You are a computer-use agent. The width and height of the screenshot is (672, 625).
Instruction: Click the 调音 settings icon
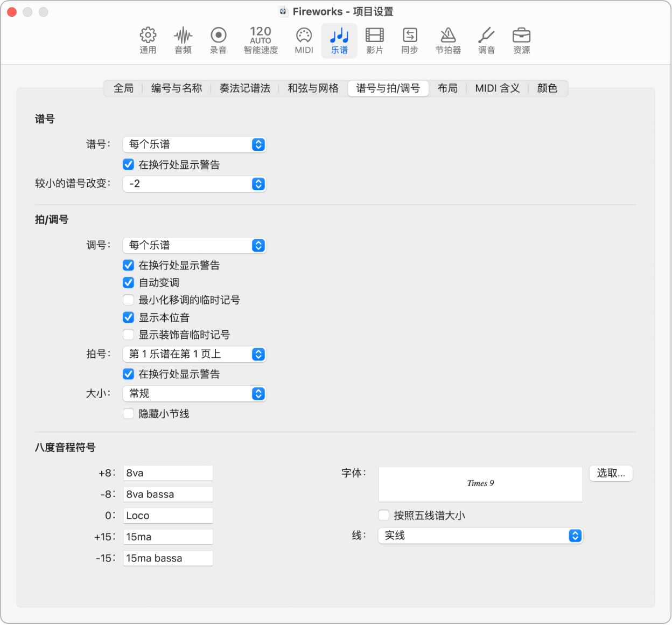pyautogui.click(x=486, y=40)
